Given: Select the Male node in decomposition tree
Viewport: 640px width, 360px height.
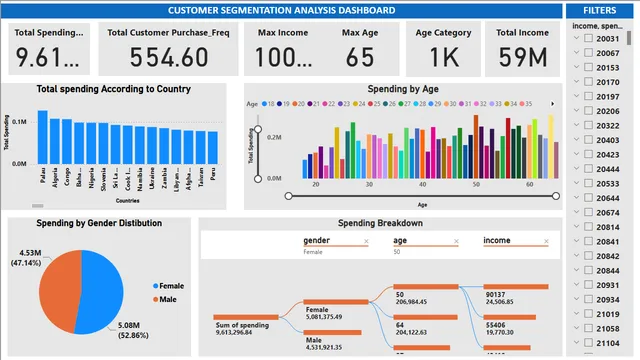Looking at the screenshot, I should pyautogui.click(x=332, y=333).
